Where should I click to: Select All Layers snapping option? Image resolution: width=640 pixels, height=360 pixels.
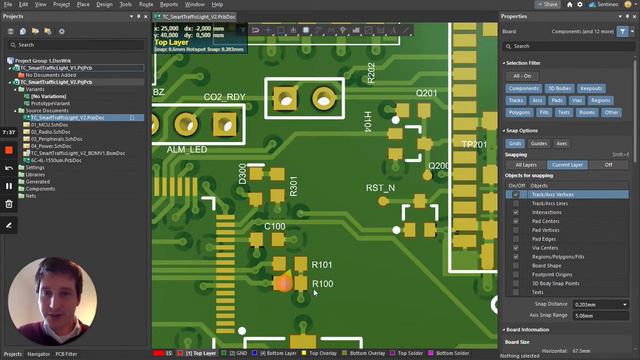pyautogui.click(x=526, y=165)
